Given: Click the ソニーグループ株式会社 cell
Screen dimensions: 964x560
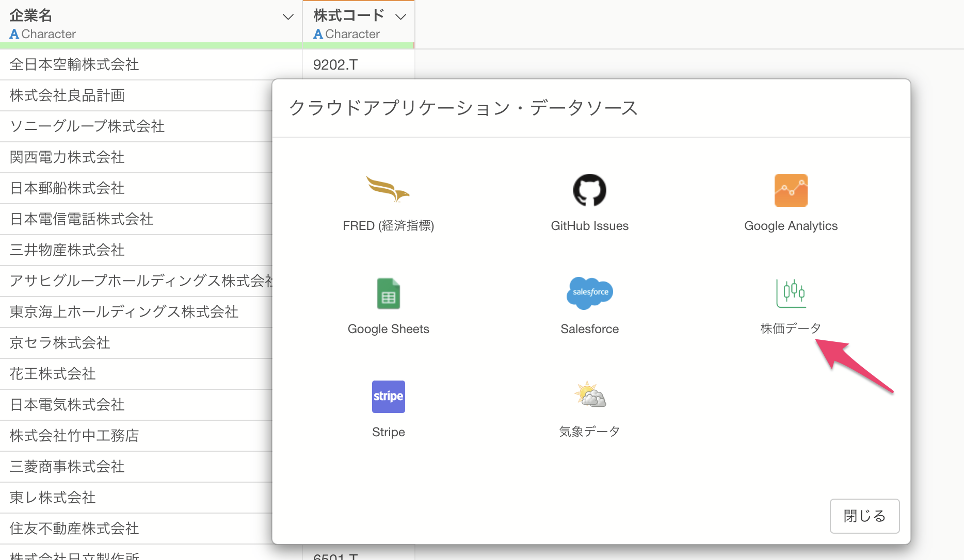Looking at the screenshot, I should 87,126.
